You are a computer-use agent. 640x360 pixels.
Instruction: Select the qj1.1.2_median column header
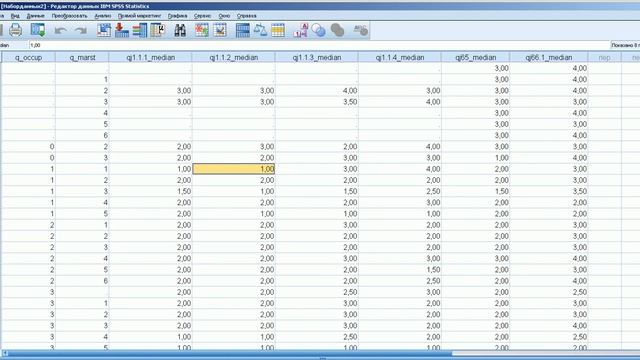[234, 58]
